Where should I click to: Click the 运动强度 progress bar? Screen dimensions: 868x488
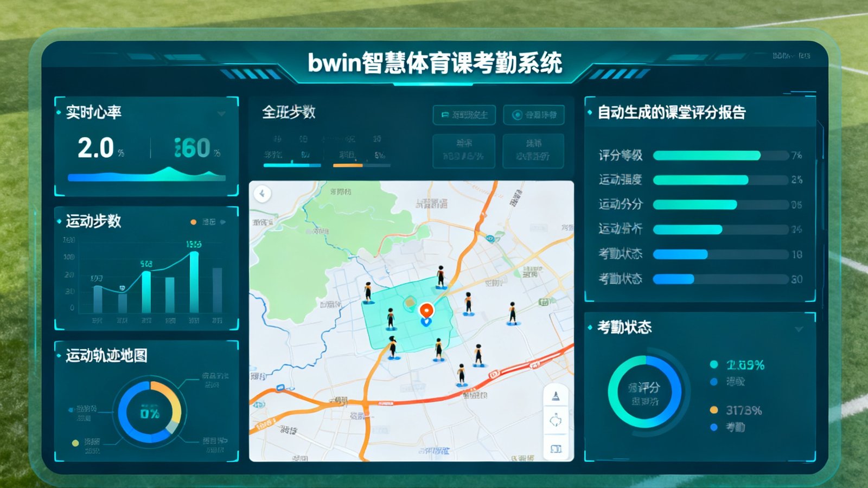[x=721, y=180]
